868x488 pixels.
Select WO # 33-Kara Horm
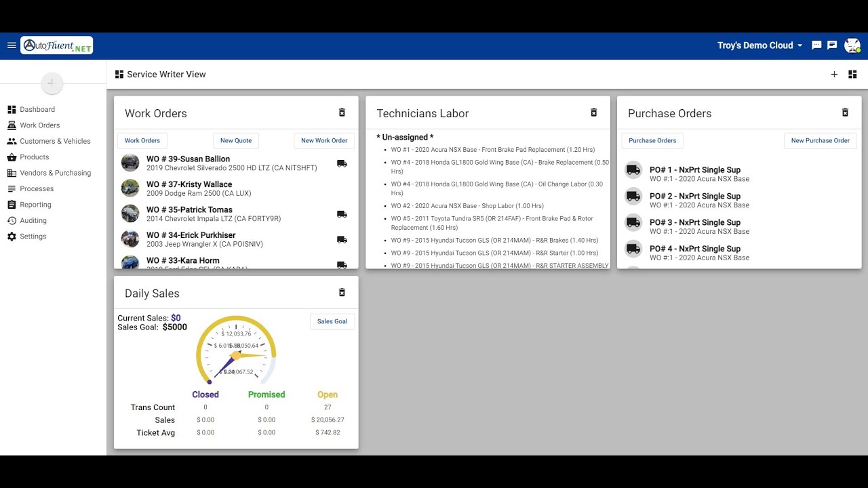[183, 261]
